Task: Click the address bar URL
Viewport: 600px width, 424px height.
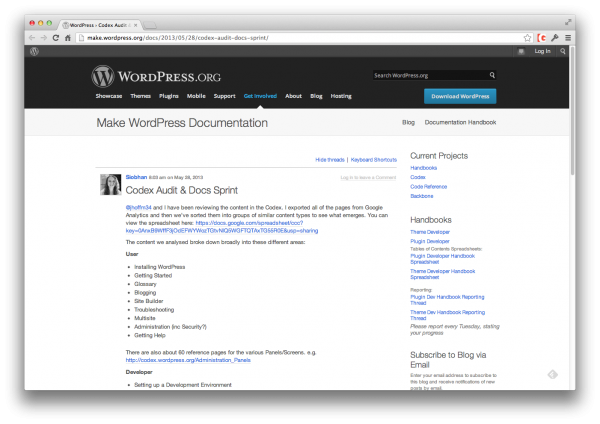Action: coord(178,38)
